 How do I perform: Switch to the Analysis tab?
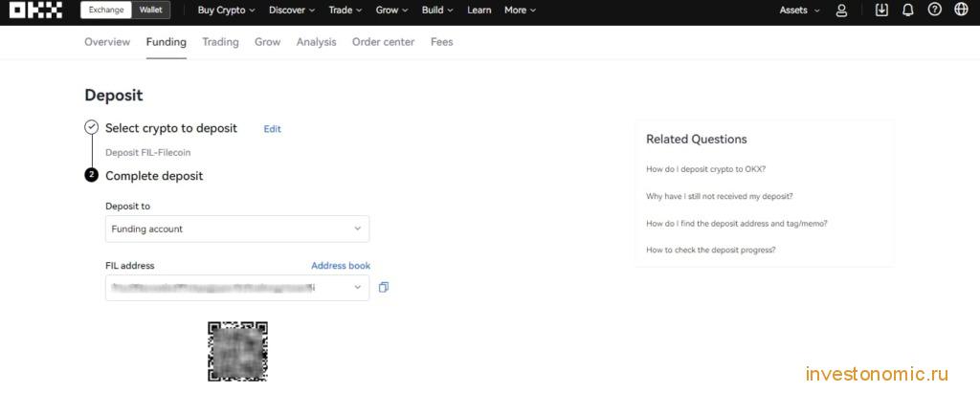[x=316, y=42]
